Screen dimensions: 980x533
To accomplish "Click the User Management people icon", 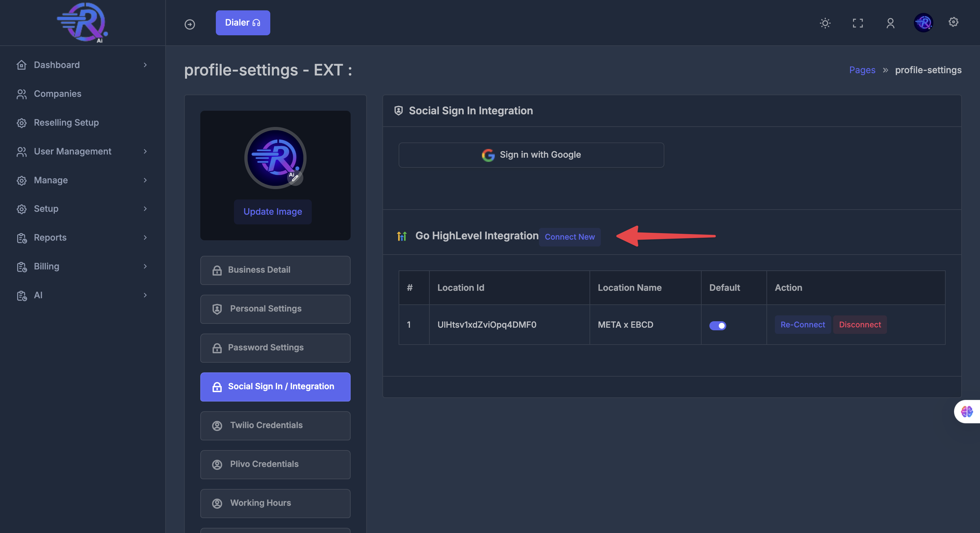I will coord(22,152).
